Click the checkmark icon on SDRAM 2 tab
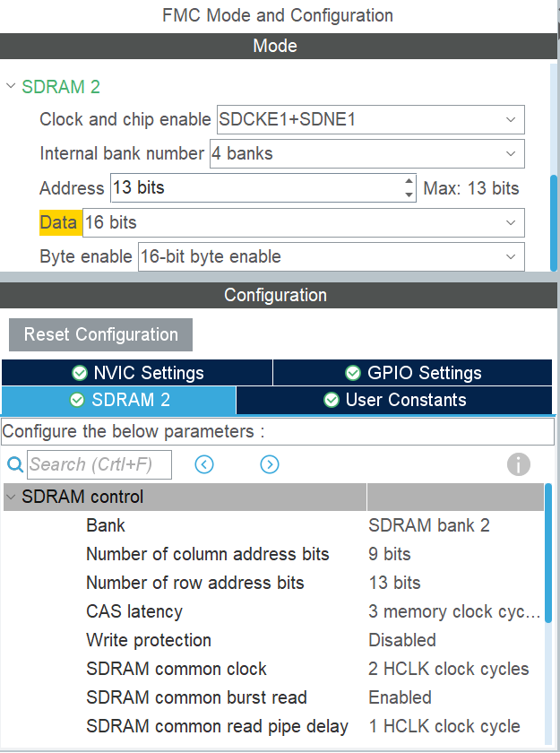 (x=78, y=401)
